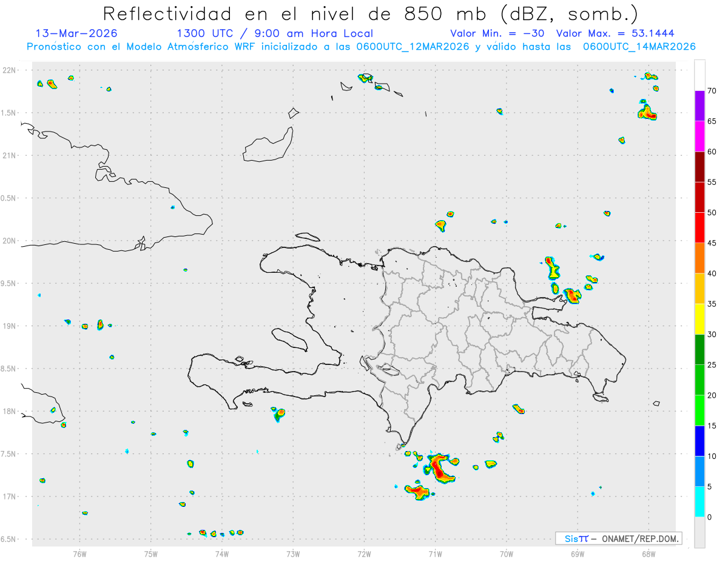Select the dark red 55–60 dBZ colorbar band
728x562 pixels.
(x=699, y=167)
